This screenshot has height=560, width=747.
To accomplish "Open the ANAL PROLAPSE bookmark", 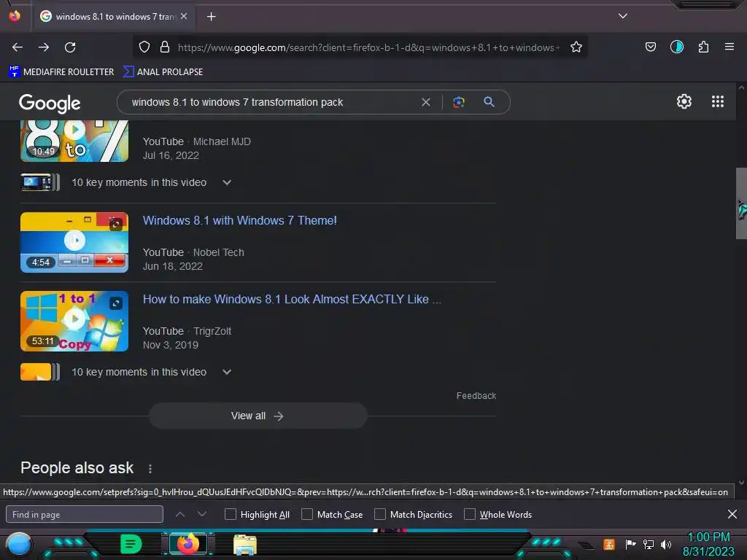I will pyautogui.click(x=163, y=72).
